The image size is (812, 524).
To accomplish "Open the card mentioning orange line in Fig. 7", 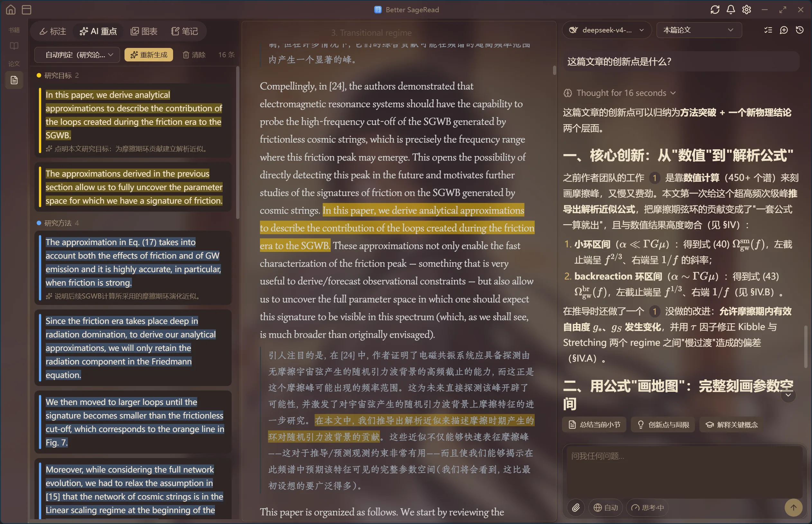I will [133, 422].
